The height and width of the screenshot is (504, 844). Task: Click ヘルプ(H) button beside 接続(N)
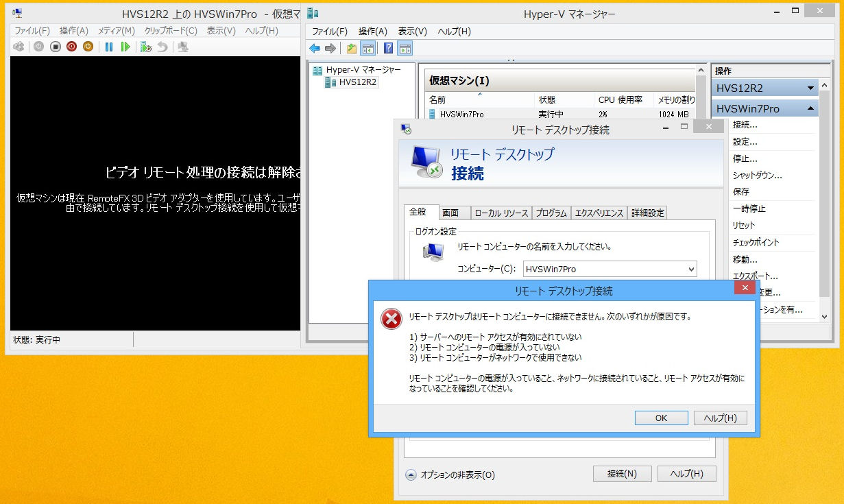[686, 474]
